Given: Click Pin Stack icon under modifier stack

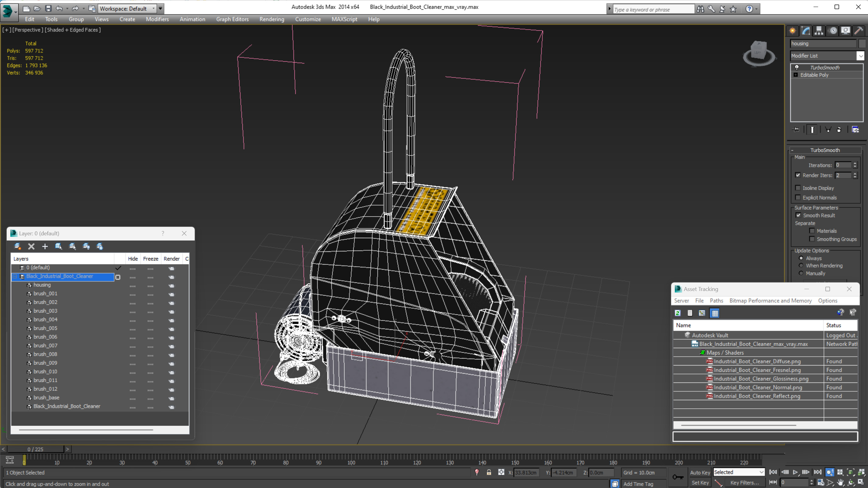Looking at the screenshot, I should pyautogui.click(x=796, y=129).
